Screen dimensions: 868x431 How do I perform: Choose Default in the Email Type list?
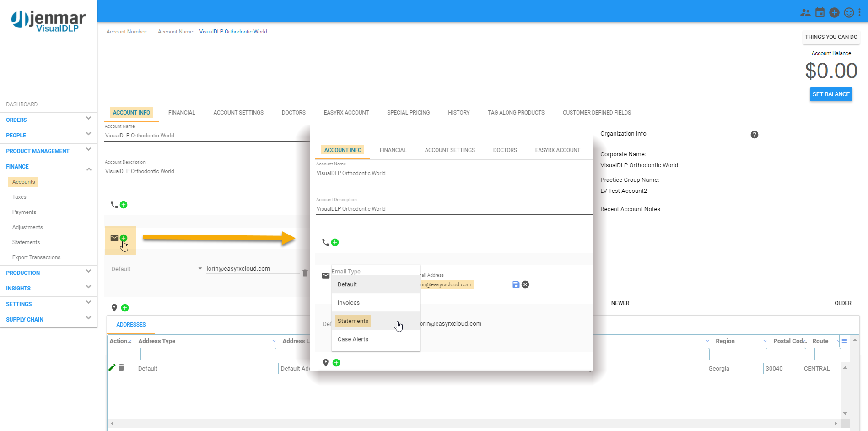pyautogui.click(x=376, y=284)
